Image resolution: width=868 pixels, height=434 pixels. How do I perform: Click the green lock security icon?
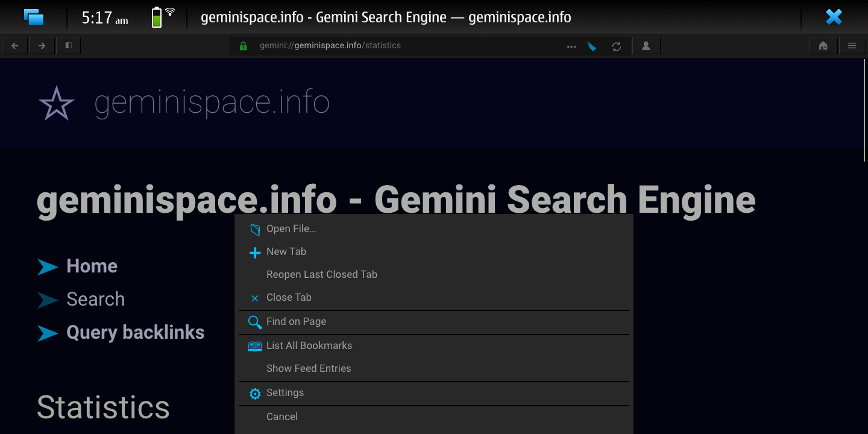click(244, 46)
